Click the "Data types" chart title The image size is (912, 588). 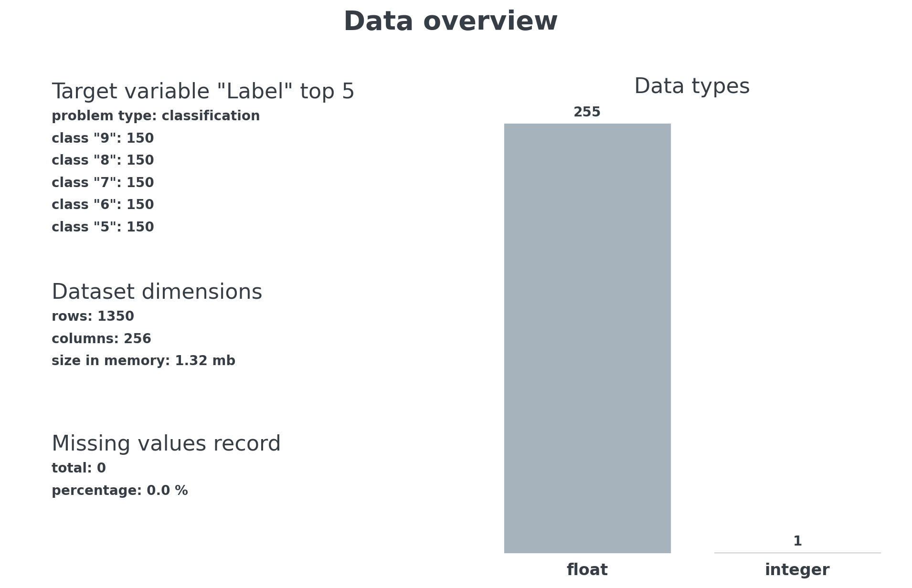[692, 87]
